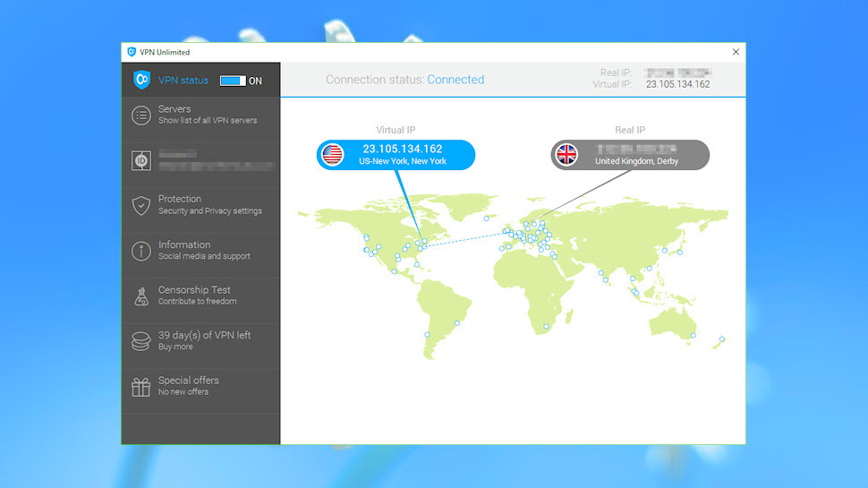Click the VPN Unlimited shield logo in sidebar
The width and height of the screenshot is (868, 488).
click(x=141, y=80)
